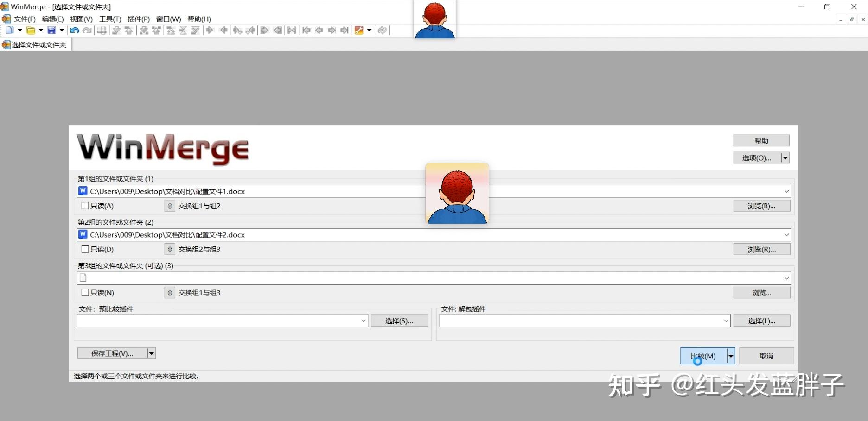Click Copy Left and Advance icon
868x421 pixels.
[x=250, y=30]
